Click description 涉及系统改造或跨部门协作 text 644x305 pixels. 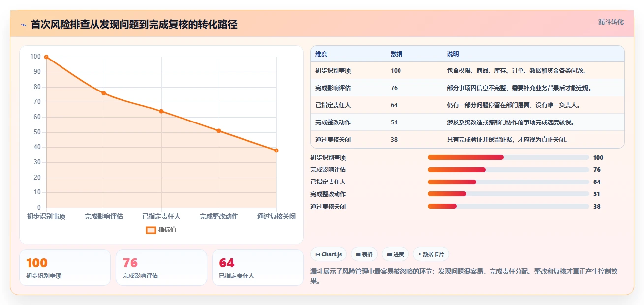click(x=510, y=122)
